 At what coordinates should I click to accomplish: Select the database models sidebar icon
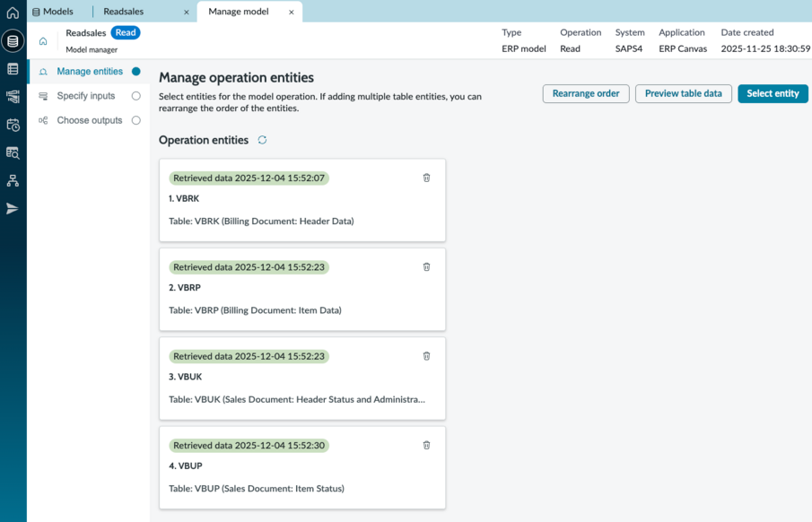13,41
